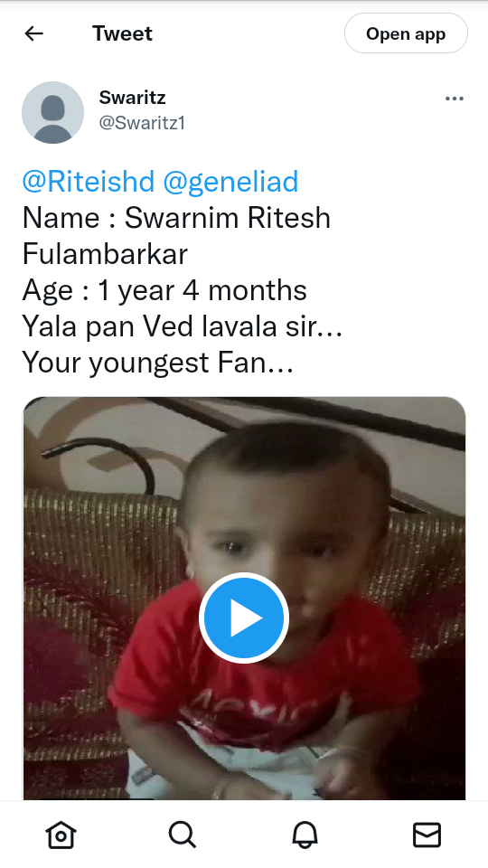Image resolution: width=488 pixels, height=868 pixels.
Task: Play the video with the blue play button
Action: 244,618
